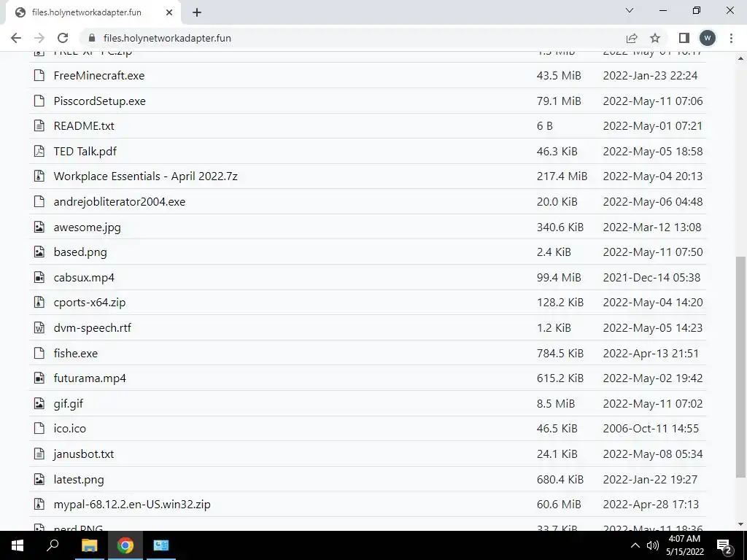Click the video icon beside cabsux.mp4
This screenshot has width=747, height=560.
(39, 277)
